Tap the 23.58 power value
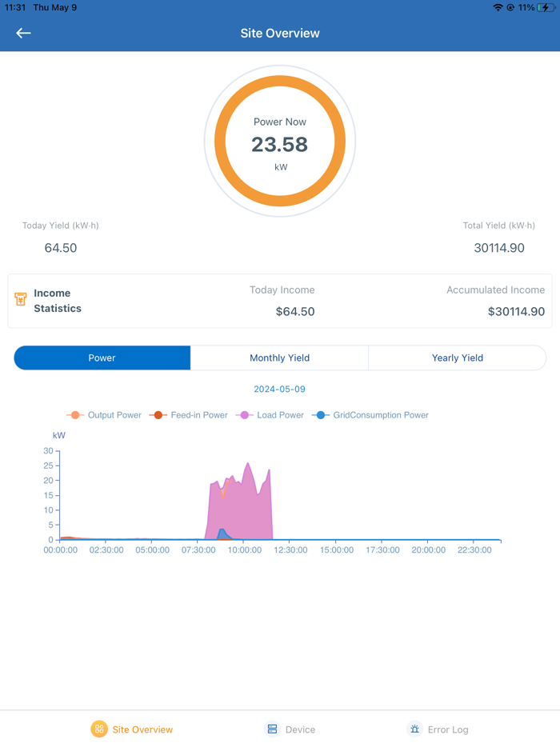This screenshot has height=747, width=560. coord(280,144)
